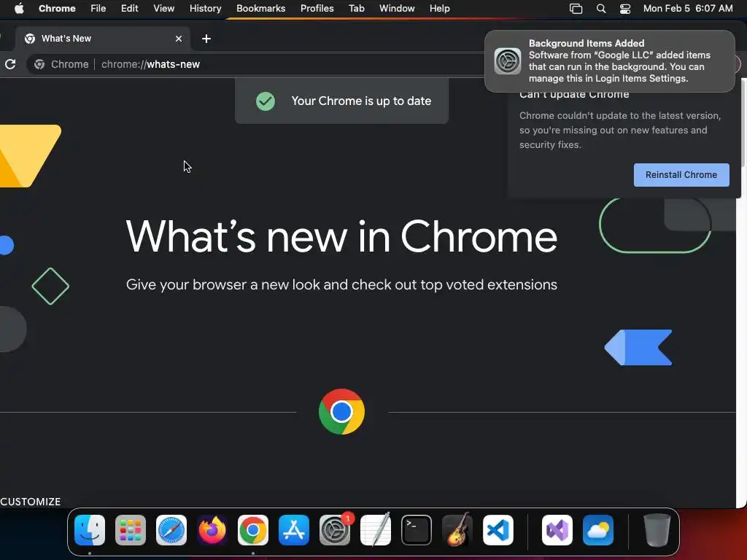Open Firefox from the Dock
Screen dimensions: 747x560
click(212, 530)
